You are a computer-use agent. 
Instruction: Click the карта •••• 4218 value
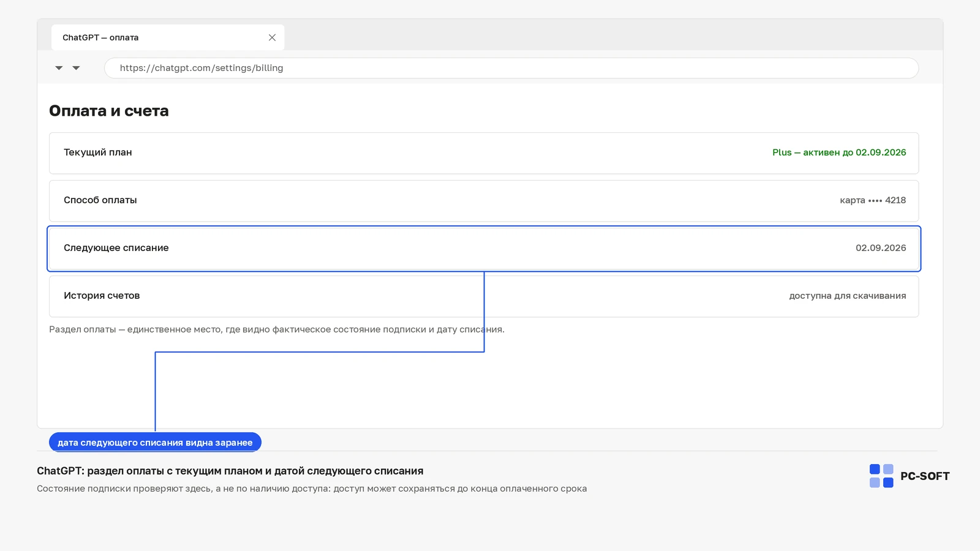point(873,200)
